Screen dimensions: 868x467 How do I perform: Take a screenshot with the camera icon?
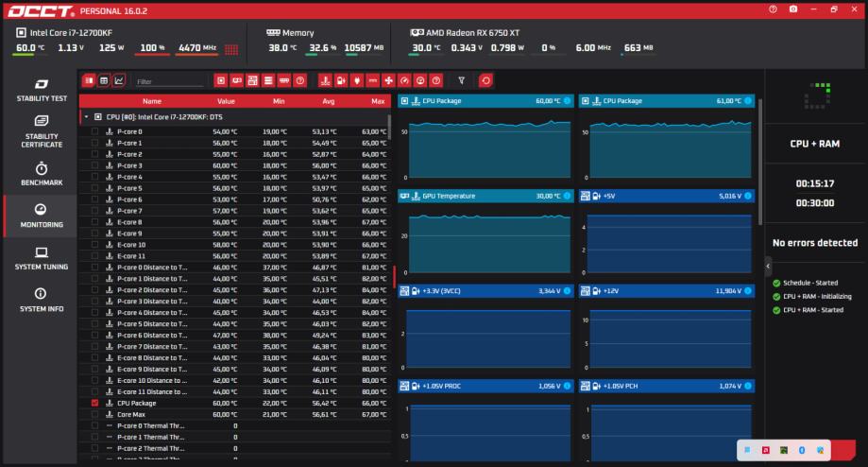(x=793, y=9)
